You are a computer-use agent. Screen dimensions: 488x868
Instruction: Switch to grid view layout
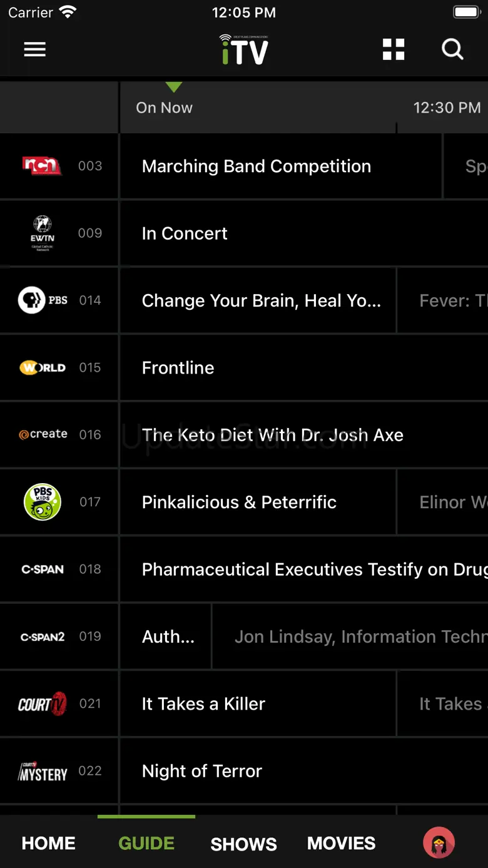pos(394,49)
